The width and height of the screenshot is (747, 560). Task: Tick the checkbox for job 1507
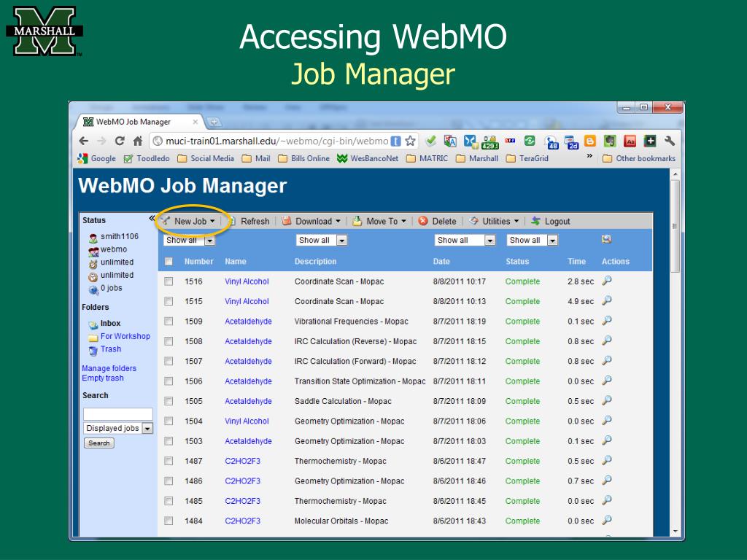click(x=169, y=362)
